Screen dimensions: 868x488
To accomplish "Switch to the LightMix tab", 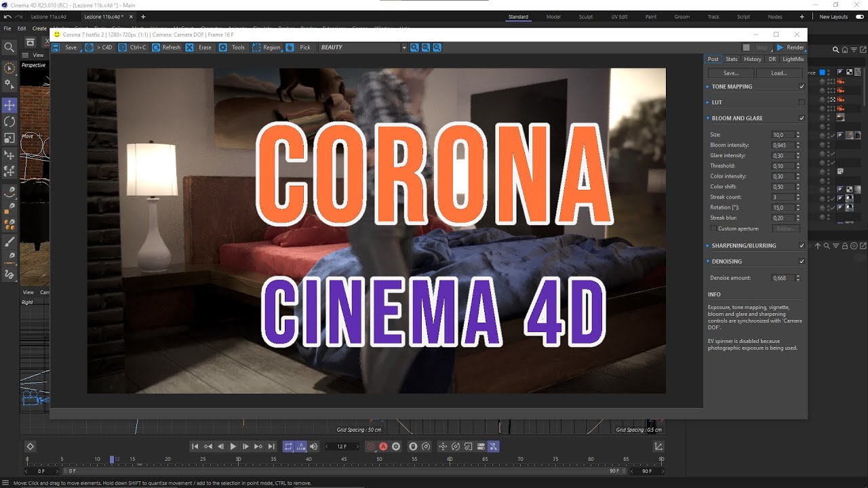I will tap(793, 59).
